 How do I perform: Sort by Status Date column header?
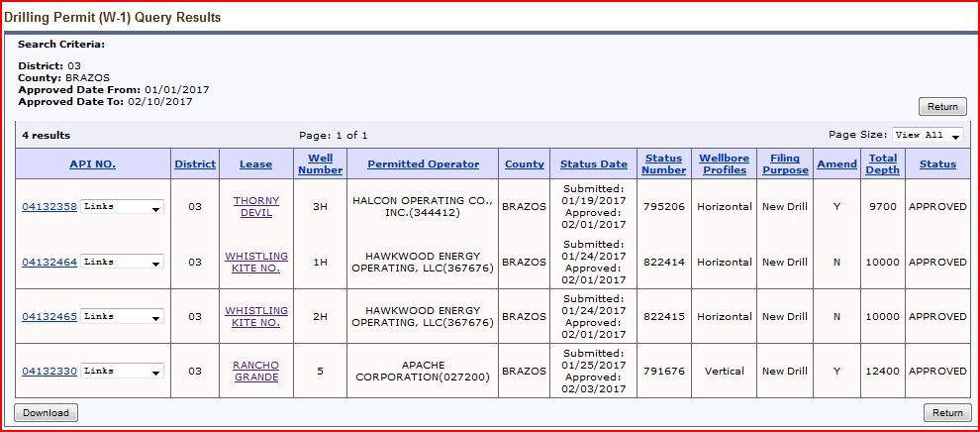coord(594,164)
